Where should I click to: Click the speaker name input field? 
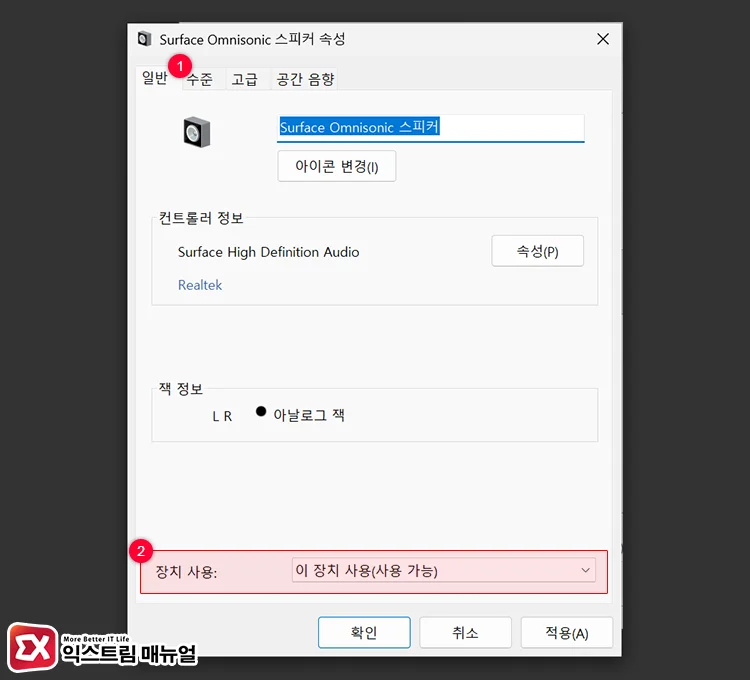pos(430,128)
